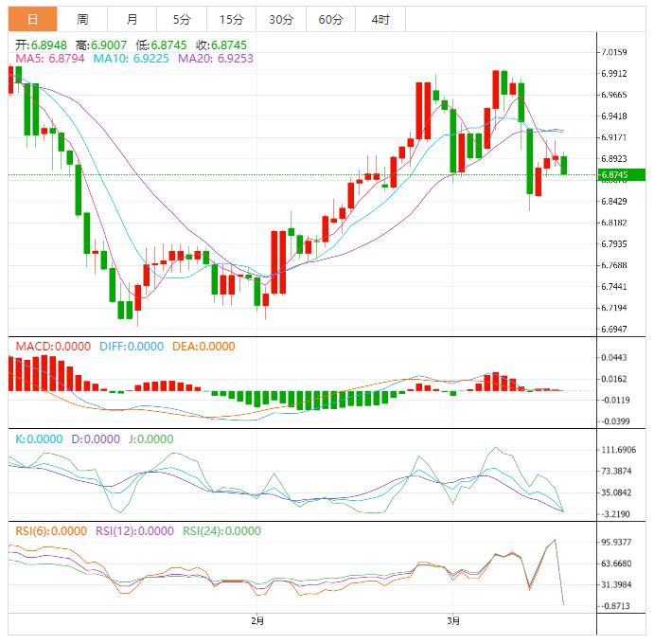Click the high price 高:6.9007 value
This screenshot has height=644, width=654.
(x=101, y=45)
